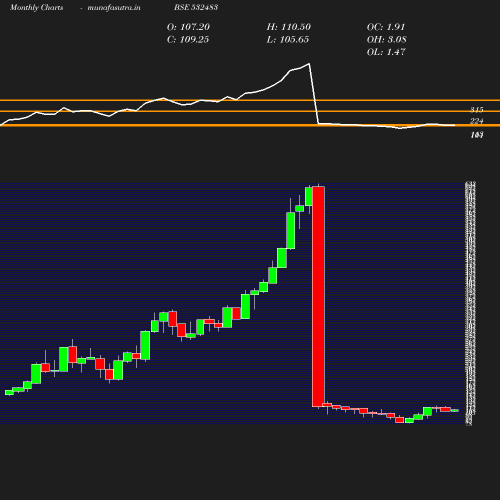This screenshot has height=500, width=500.
Task: Click the 'OH: 3.08' value
Action: click(386, 40)
